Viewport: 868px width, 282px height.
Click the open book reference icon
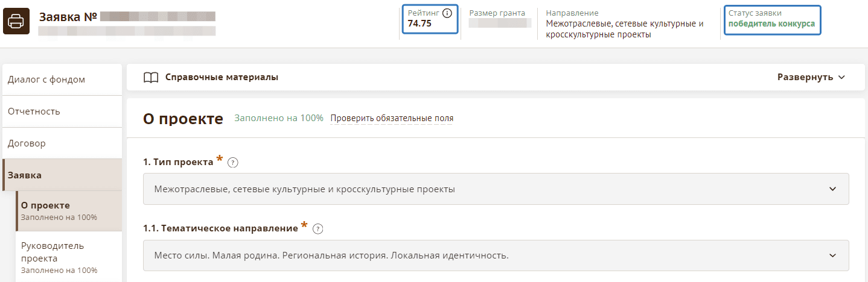click(151, 77)
